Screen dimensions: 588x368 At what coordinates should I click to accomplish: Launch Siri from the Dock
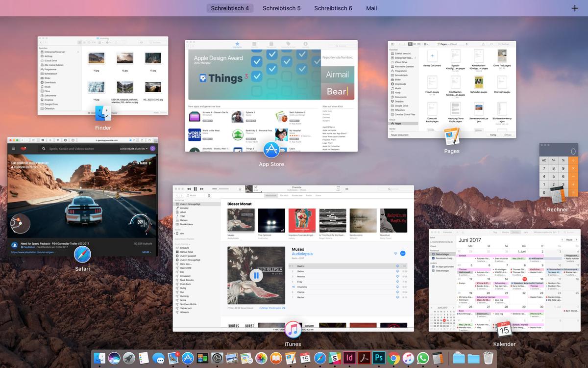114,358
